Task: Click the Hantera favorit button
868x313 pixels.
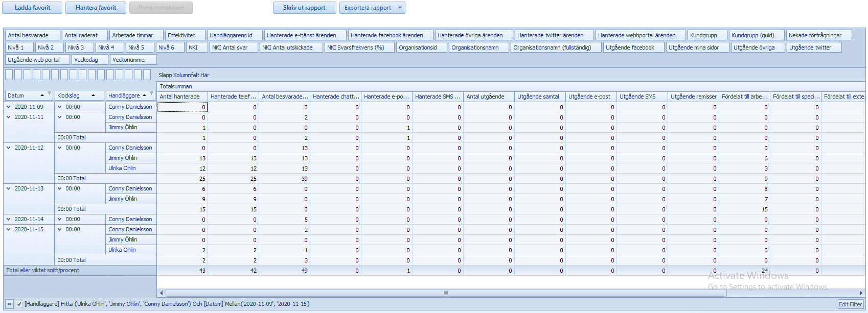Action: pos(96,8)
